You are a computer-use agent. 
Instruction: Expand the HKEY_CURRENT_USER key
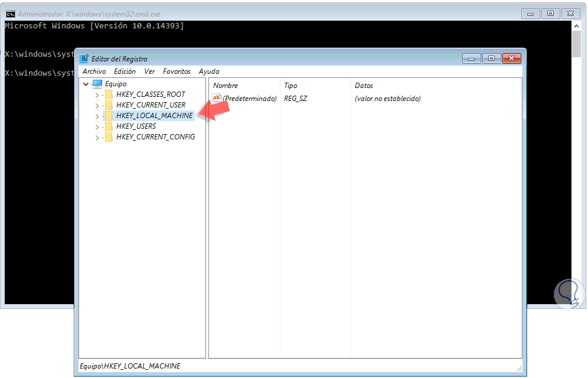click(97, 105)
